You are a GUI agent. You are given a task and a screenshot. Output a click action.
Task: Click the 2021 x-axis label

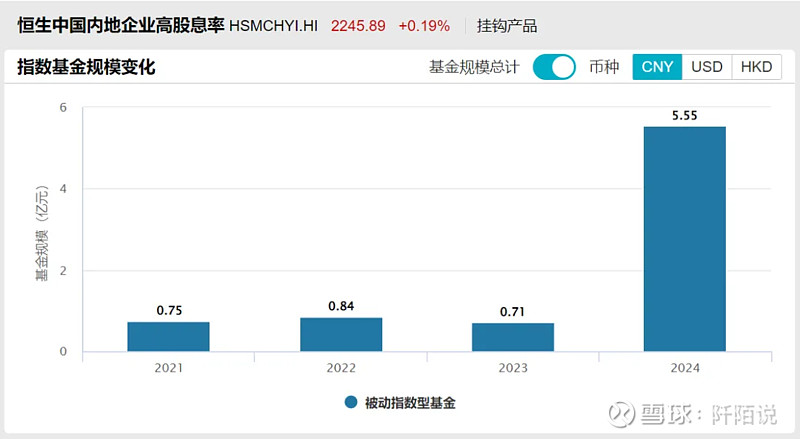click(x=168, y=368)
